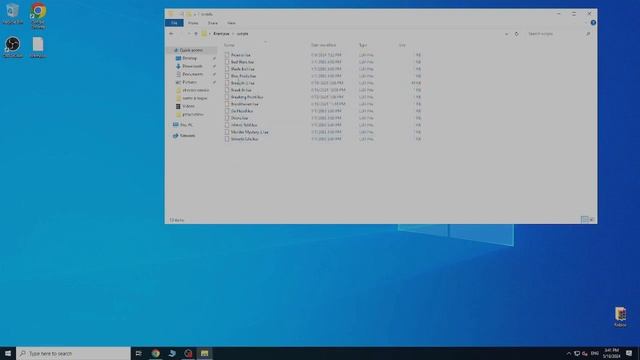640x360 pixels.
Task: Open the notification center icon
Action: point(629,353)
